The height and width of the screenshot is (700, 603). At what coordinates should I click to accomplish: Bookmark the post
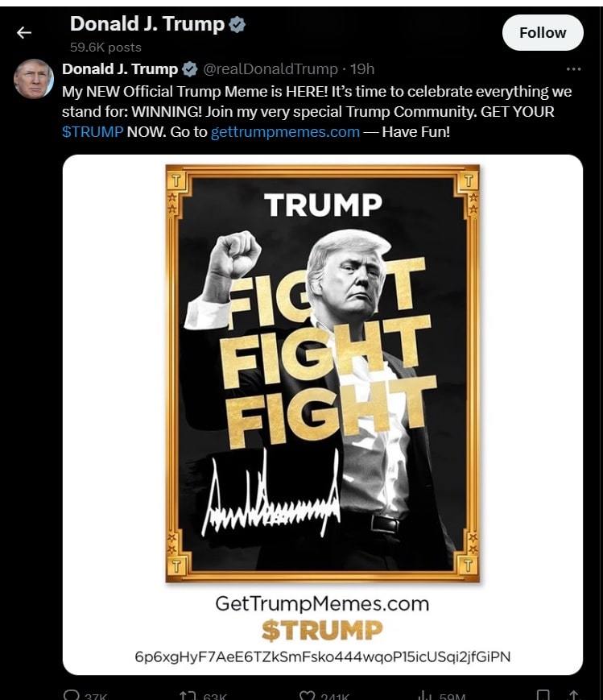(x=543, y=695)
